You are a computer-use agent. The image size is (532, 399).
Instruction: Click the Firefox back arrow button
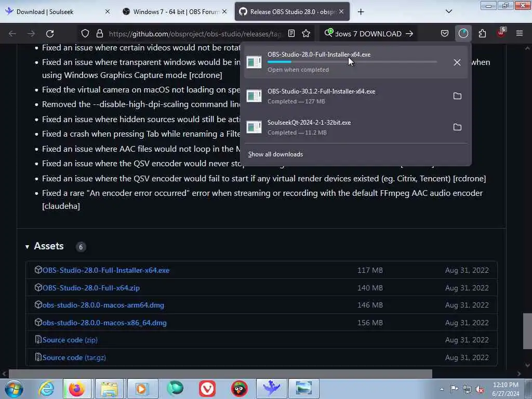[12, 34]
